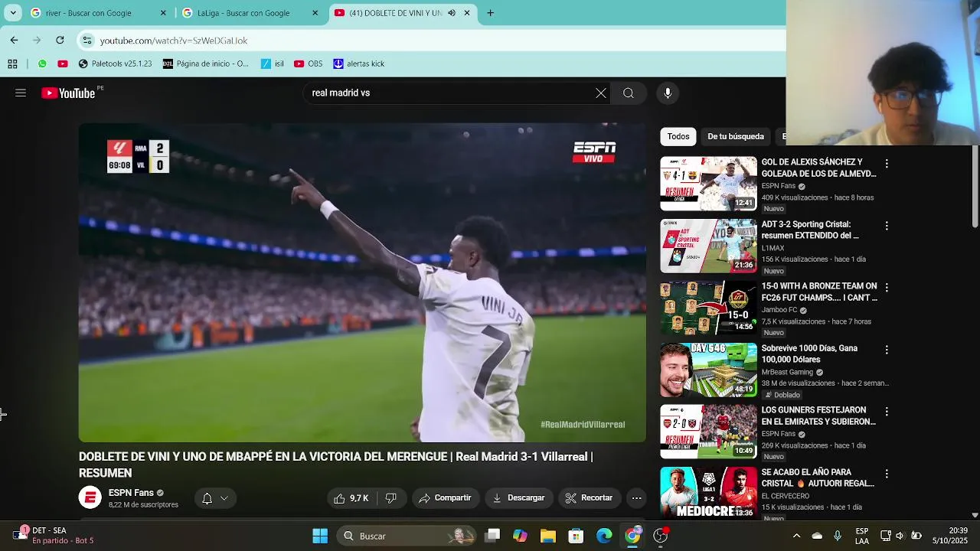Click the Recortar clip button

[x=590, y=498]
